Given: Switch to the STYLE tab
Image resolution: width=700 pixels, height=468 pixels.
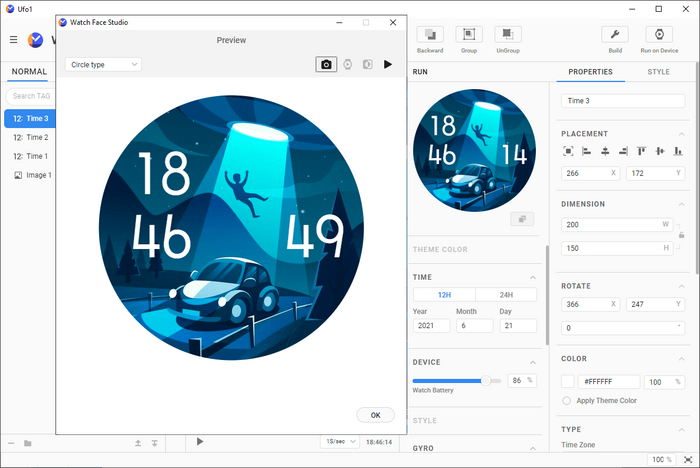Looking at the screenshot, I should [x=658, y=72].
